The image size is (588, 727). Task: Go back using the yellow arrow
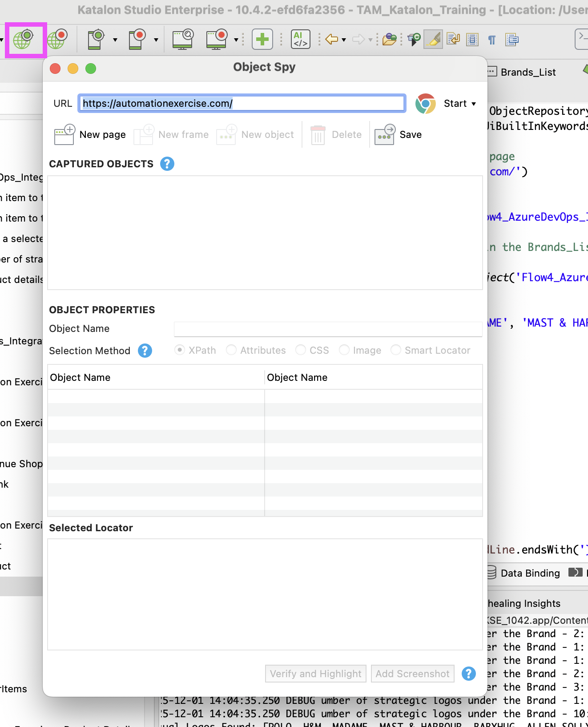click(332, 40)
